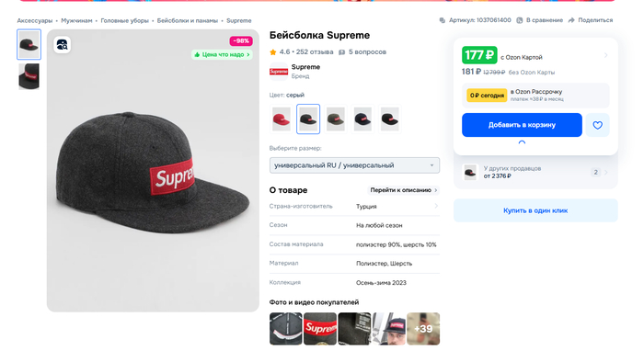Add product to favorites with heart icon

click(x=597, y=125)
